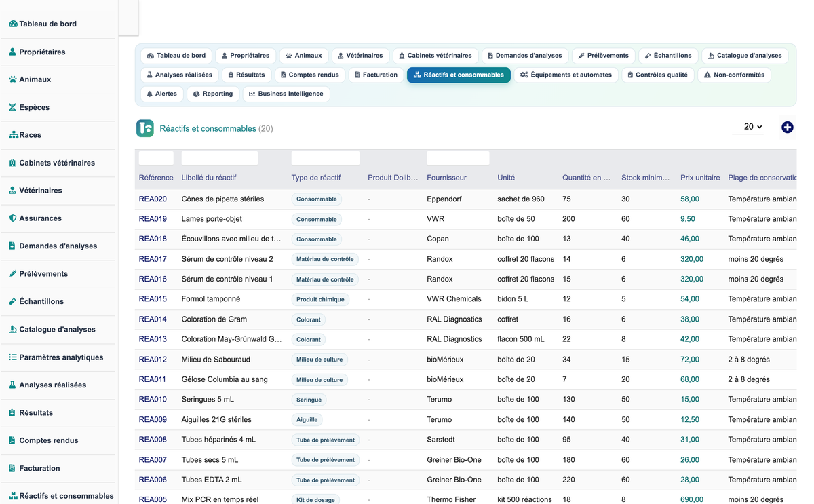This screenshot has height=504, width=814.
Task: Click the Eppendorf supplier cell
Action: 444,199
